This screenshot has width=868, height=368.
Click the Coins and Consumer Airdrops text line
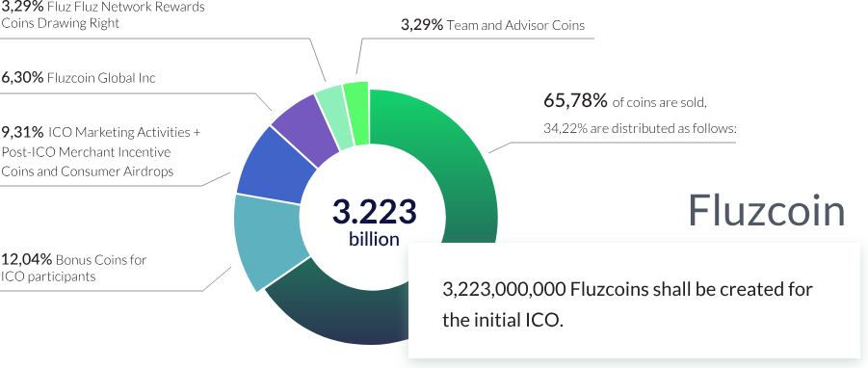pyautogui.click(x=88, y=171)
